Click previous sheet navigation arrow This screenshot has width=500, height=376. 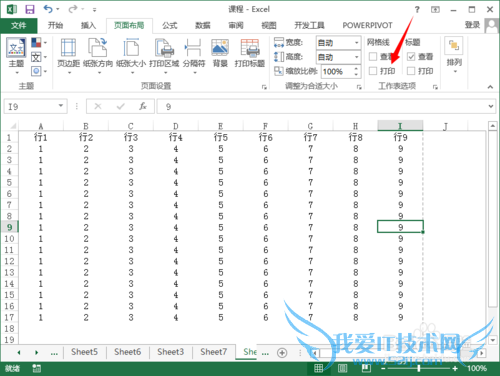[x=19, y=353]
